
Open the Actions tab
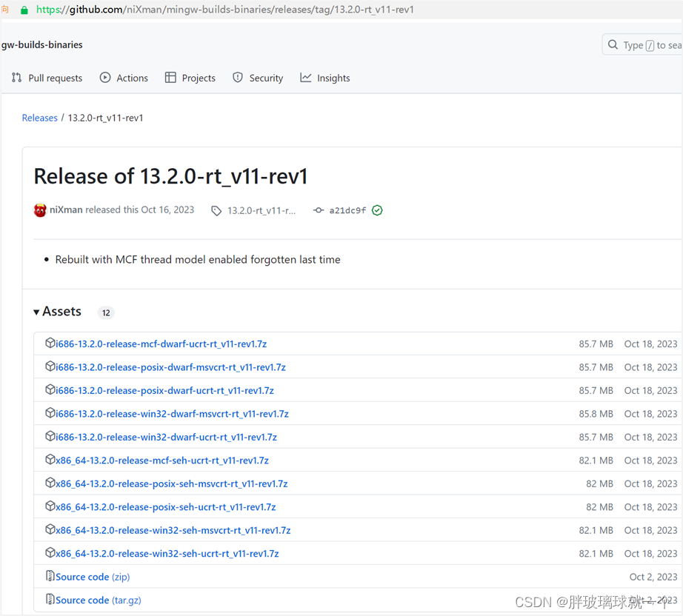(x=124, y=78)
